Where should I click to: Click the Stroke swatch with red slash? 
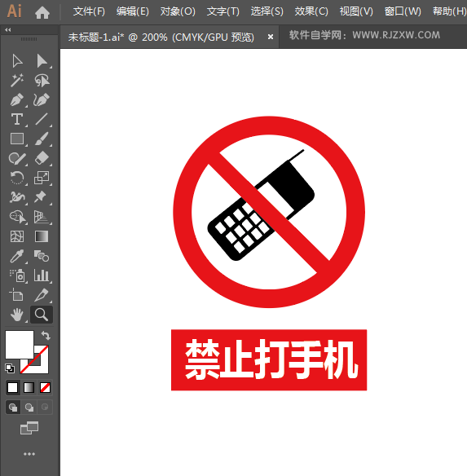click(42, 366)
